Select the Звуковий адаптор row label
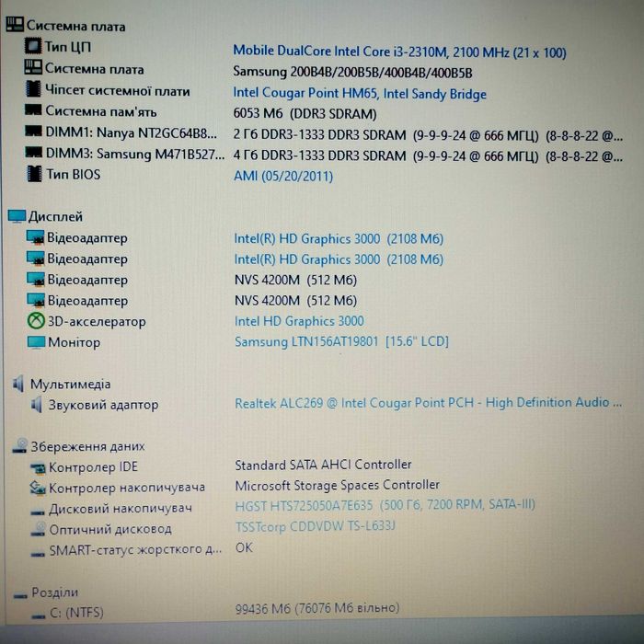This screenshot has height=644, width=644. click(x=103, y=405)
